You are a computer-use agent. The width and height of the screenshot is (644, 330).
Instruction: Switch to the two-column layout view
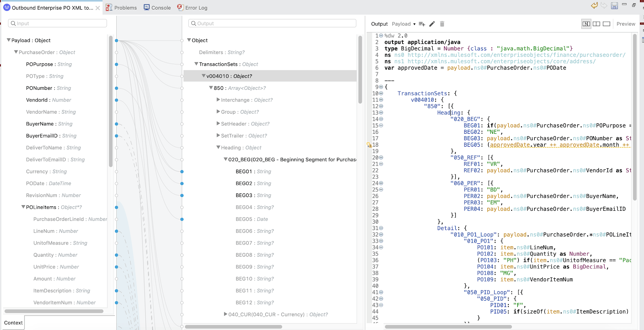(597, 24)
